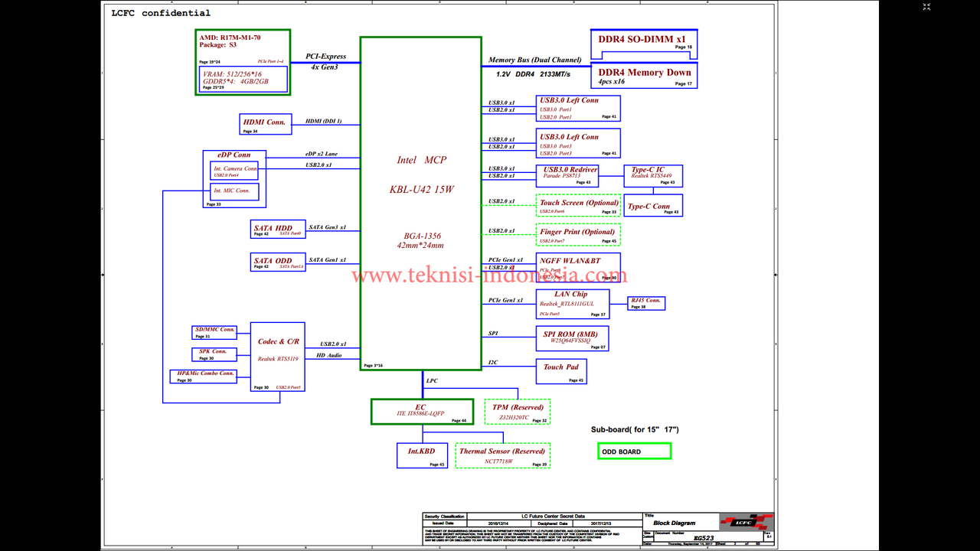Click the 'Int. MIC Conn.' box
Viewport: 980px width, 551px height.
[x=234, y=191]
